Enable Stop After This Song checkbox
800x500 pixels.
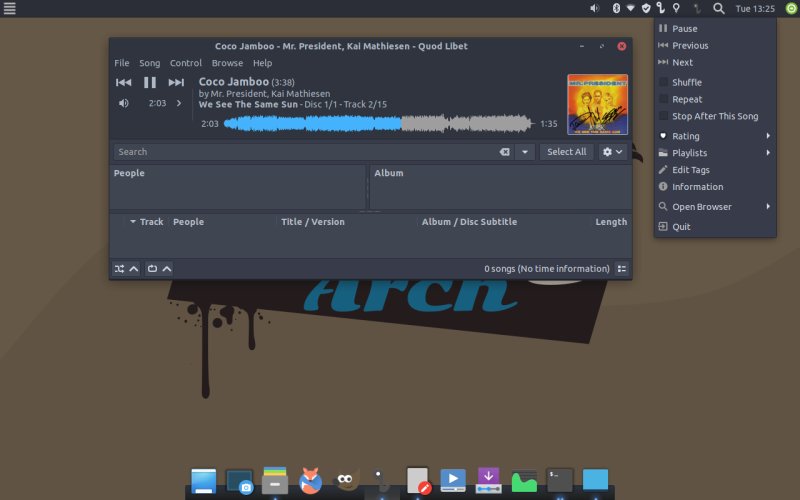pos(663,116)
